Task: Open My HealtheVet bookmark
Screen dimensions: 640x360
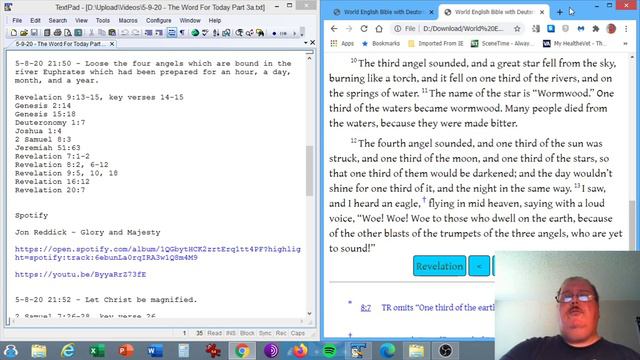Action: 575,43
